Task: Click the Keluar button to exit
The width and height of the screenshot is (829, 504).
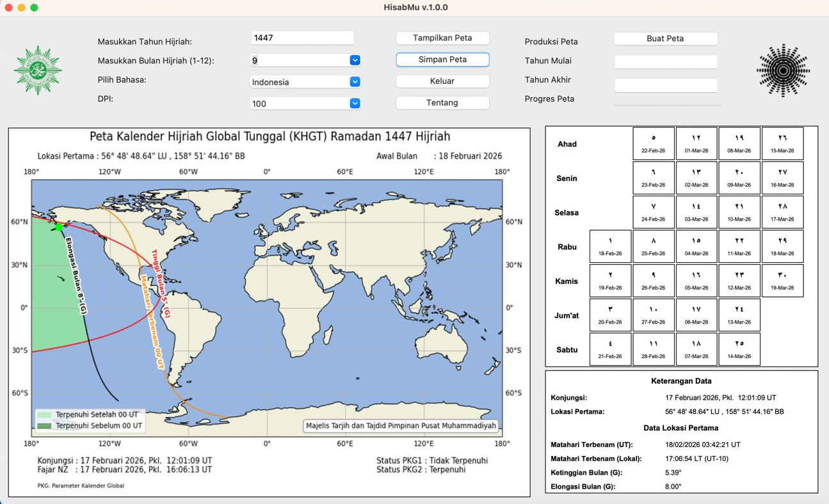Action: pyautogui.click(x=442, y=81)
